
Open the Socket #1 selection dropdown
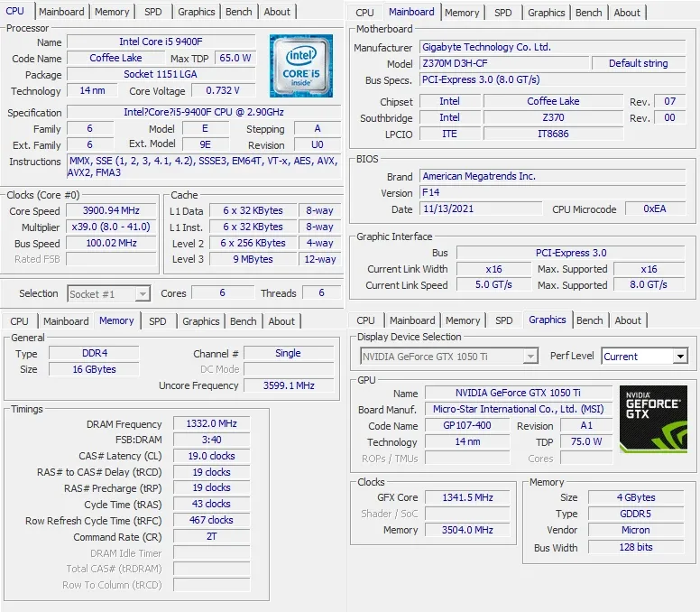[x=142, y=293]
